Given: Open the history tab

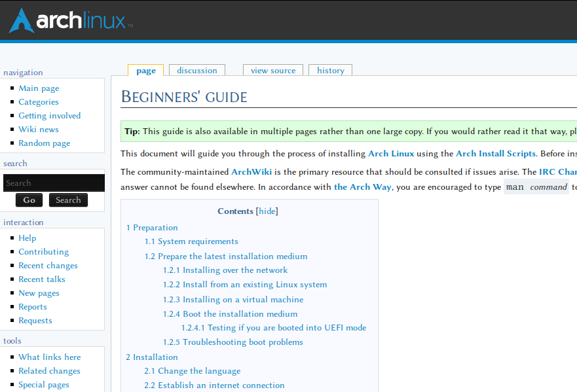Looking at the screenshot, I should tap(330, 70).
